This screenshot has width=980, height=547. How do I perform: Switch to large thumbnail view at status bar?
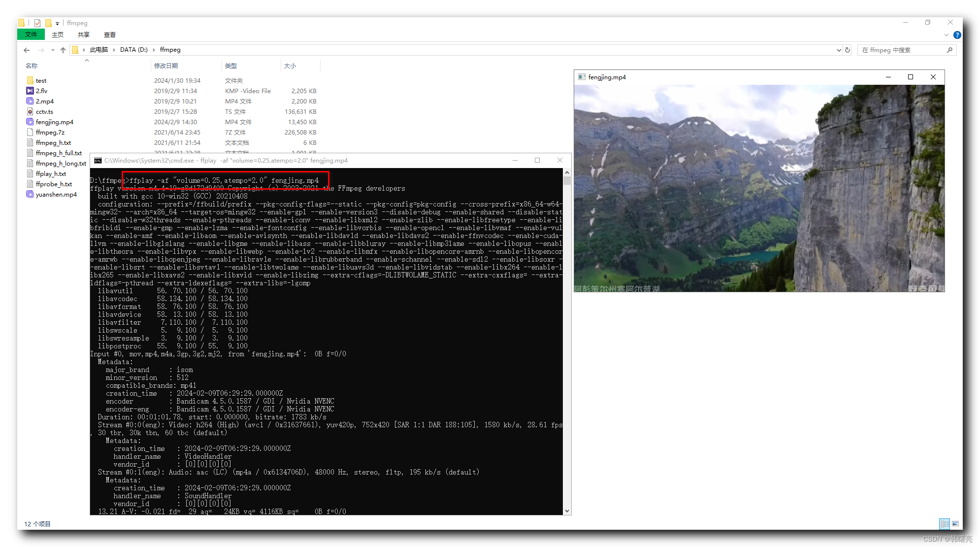pyautogui.click(x=955, y=524)
